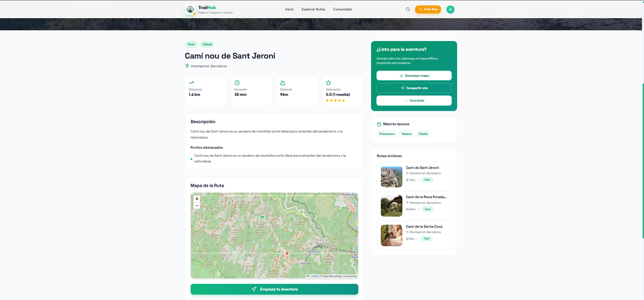The width and height of the screenshot is (644, 300).
Task: Open Comunidad in navigation
Action: 343,9
